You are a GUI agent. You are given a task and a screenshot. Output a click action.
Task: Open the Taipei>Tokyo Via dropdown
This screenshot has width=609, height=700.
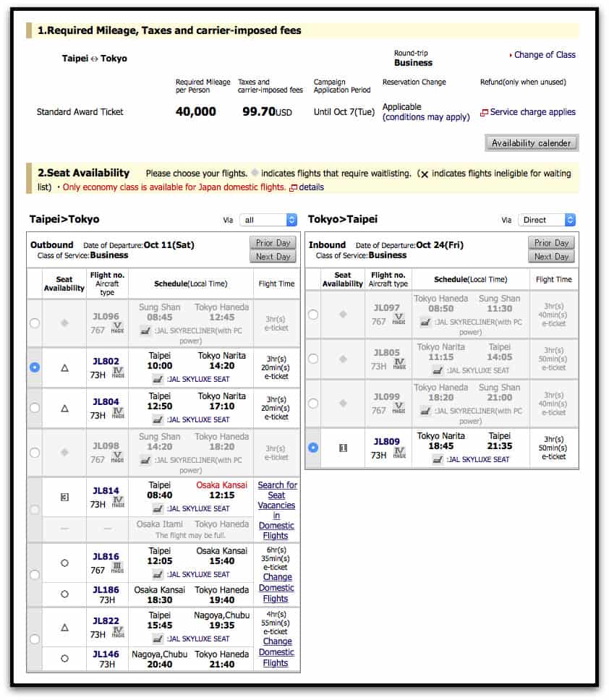click(x=268, y=220)
